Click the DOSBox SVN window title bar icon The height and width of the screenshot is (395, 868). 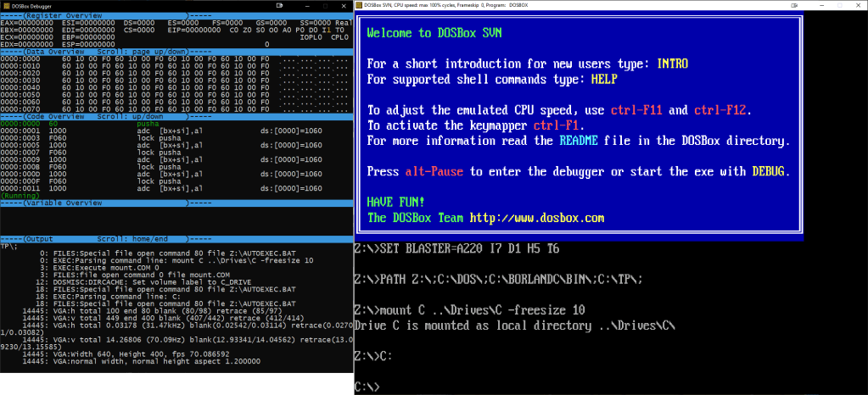[360, 5]
